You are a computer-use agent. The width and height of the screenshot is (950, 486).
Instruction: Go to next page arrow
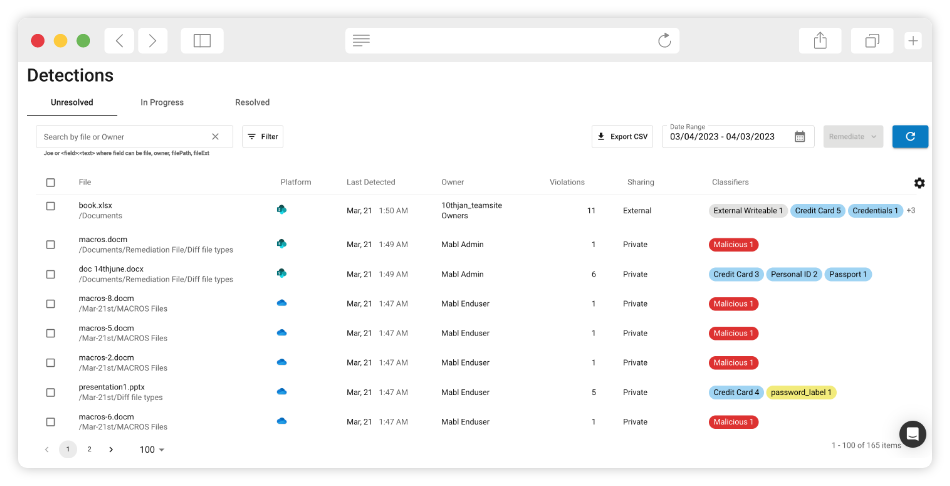pos(111,450)
